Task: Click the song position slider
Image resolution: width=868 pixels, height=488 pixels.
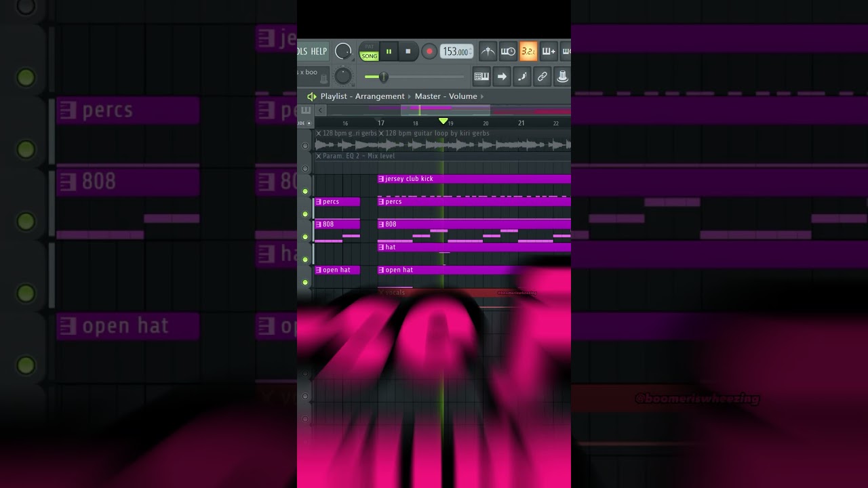Action: click(x=415, y=77)
